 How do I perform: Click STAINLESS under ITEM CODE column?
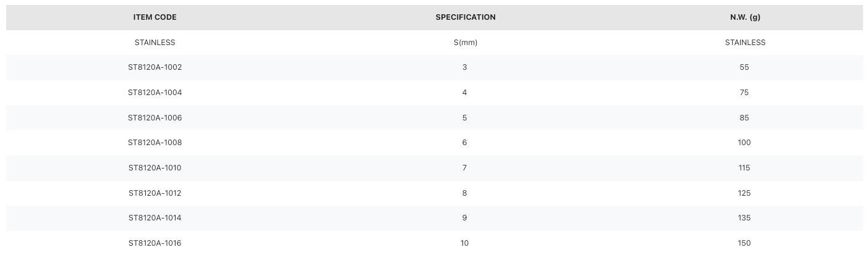pyautogui.click(x=155, y=43)
